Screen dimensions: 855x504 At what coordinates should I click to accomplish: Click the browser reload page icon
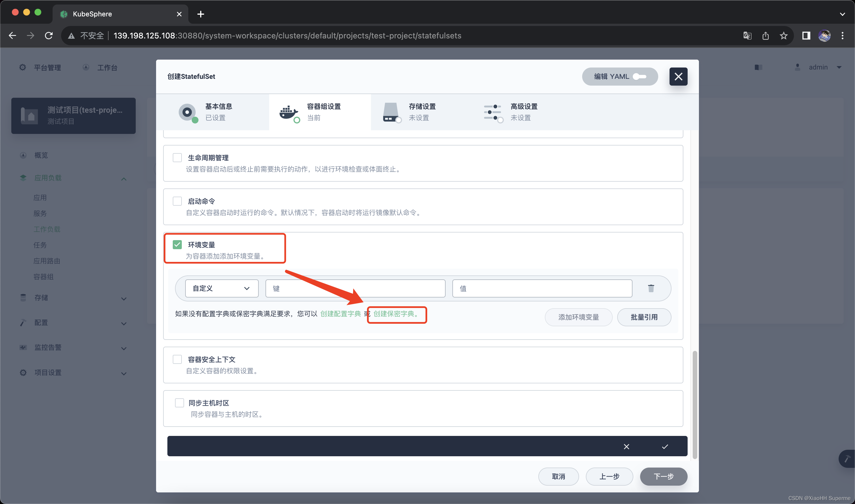[49, 36]
